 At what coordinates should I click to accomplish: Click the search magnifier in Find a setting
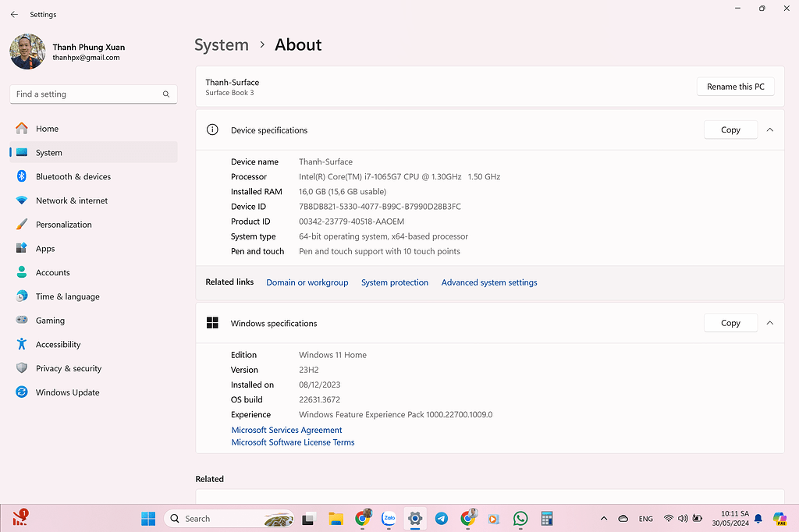[166, 94]
